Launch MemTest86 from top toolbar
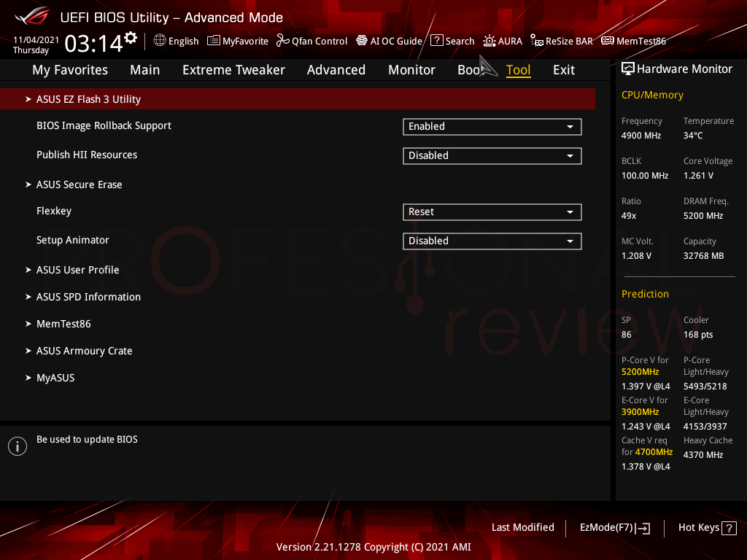The image size is (747, 560). coord(634,41)
